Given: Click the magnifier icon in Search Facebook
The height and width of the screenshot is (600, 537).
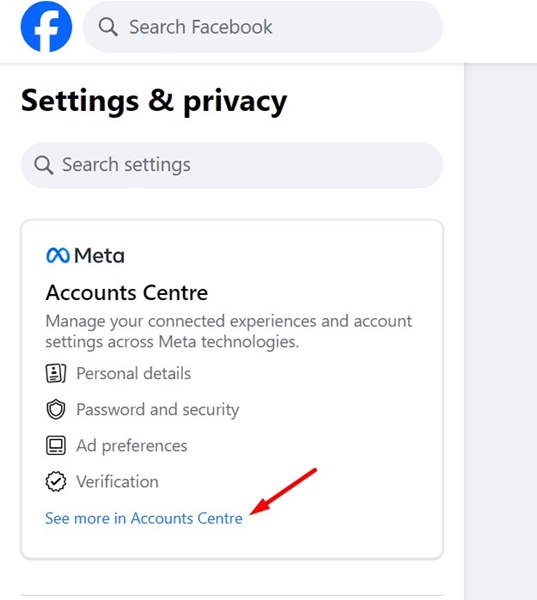Looking at the screenshot, I should pos(108,27).
